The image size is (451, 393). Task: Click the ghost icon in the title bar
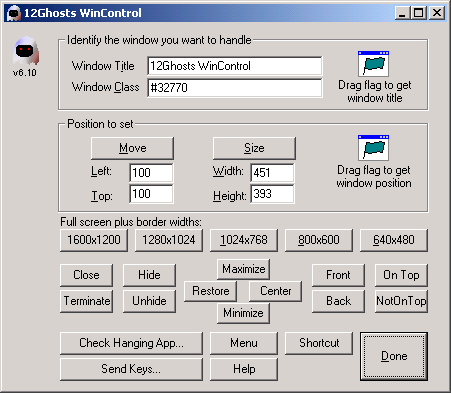pos(14,13)
